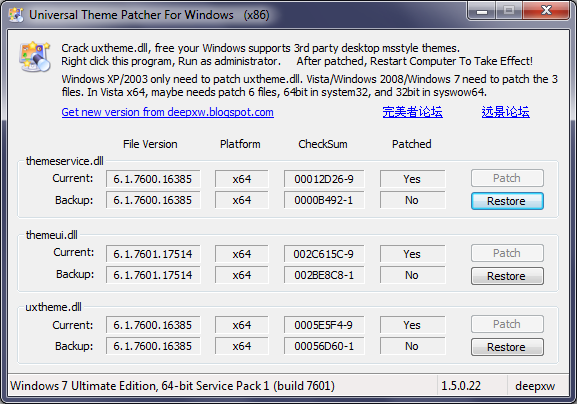The height and width of the screenshot is (404, 577).
Task: Select themeservice.dll current Patched Yes field
Action: (x=413, y=179)
